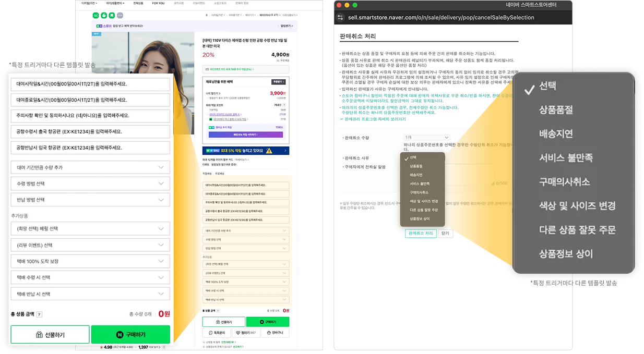
Task: Click the question mark icon beside 총 상품 금액
Action: point(40,315)
